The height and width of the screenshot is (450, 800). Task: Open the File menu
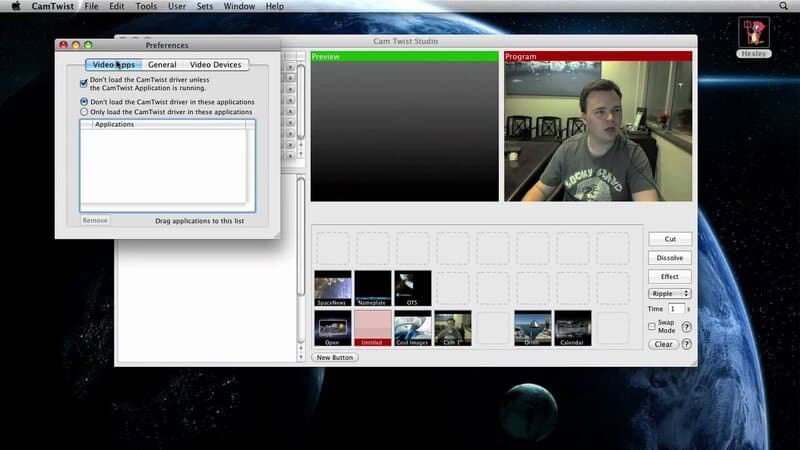[x=91, y=6]
